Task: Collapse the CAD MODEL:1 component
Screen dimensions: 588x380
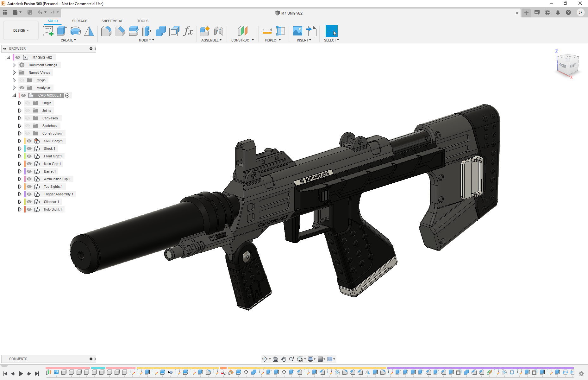Action: pos(14,95)
